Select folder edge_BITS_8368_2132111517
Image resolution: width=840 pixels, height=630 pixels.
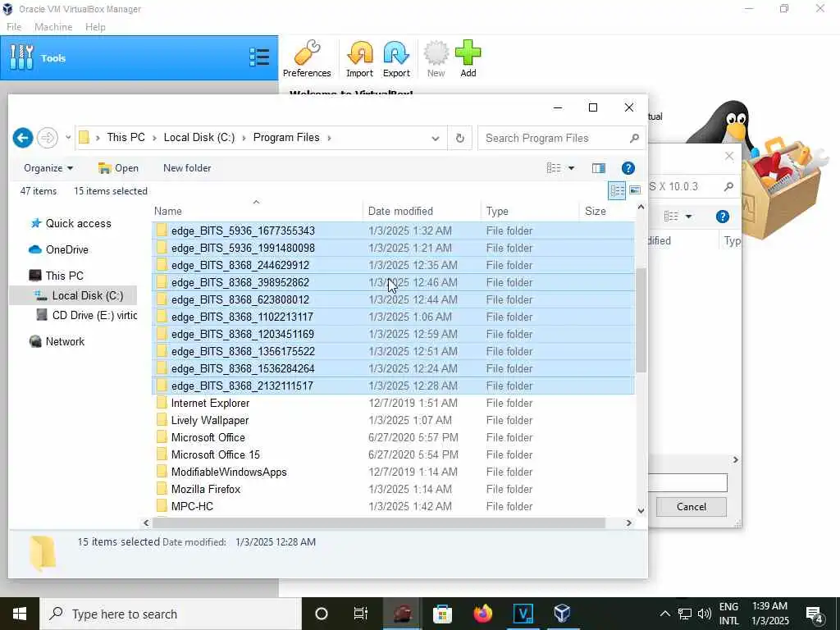pos(393,386)
